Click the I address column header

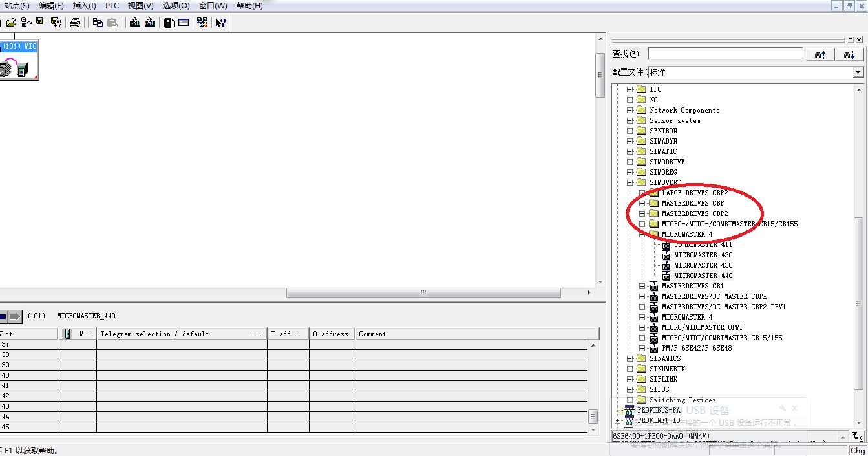288,334
